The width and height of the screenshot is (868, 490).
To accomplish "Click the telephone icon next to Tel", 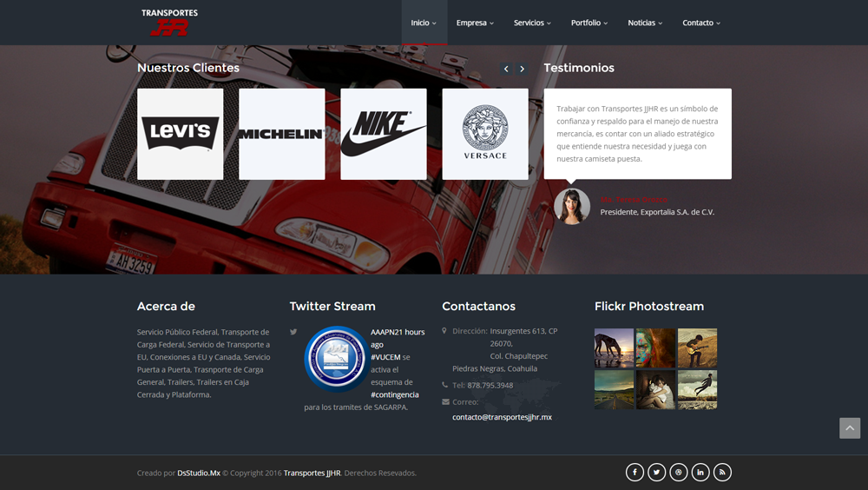I will 445,385.
